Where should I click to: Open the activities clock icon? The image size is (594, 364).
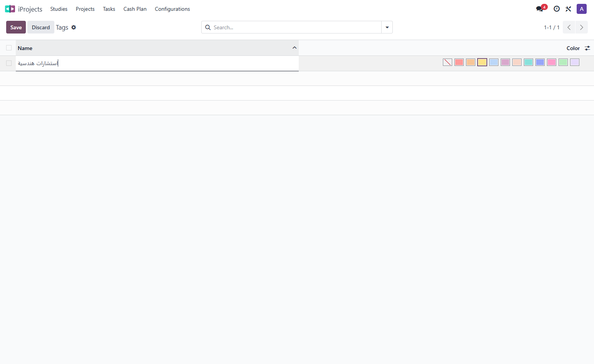pos(557,9)
